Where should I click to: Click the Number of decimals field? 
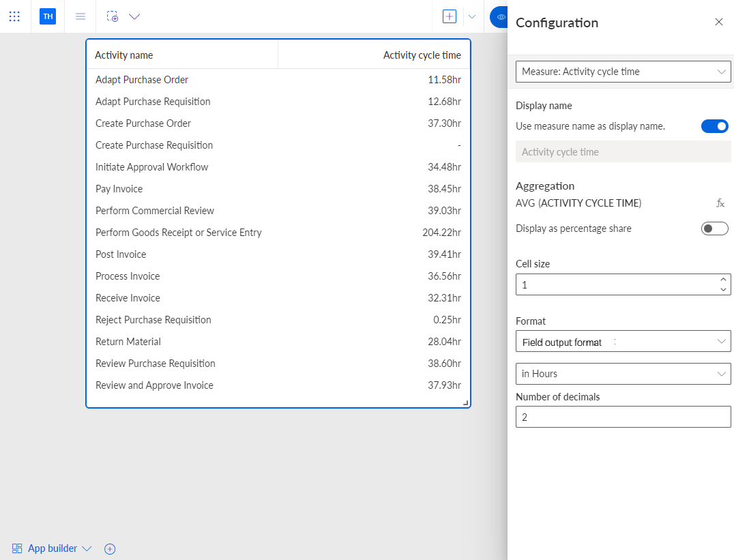click(623, 417)
